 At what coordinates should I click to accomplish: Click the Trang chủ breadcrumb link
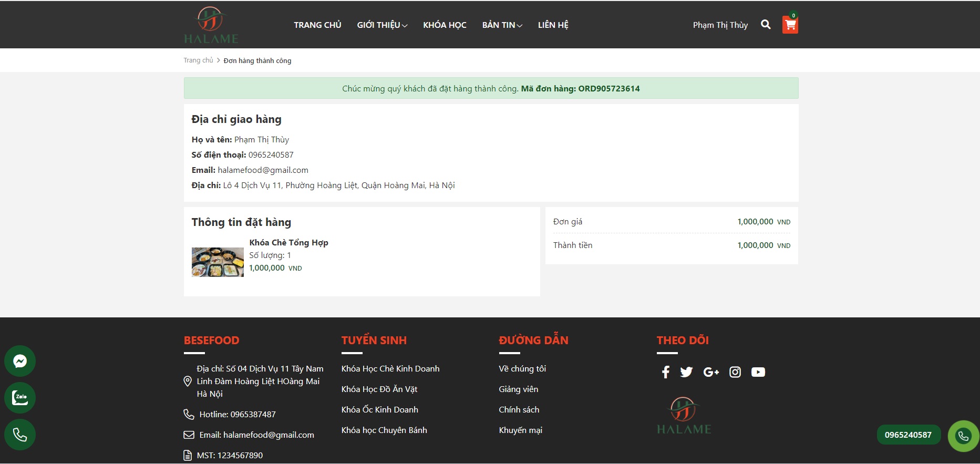click(x=198, y=60)
